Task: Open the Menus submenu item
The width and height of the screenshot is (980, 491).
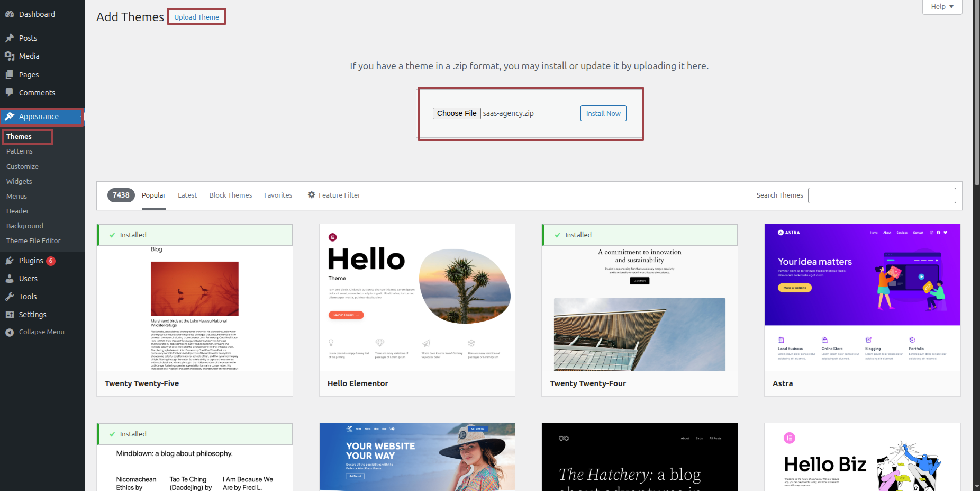Action: pos(16,196)
